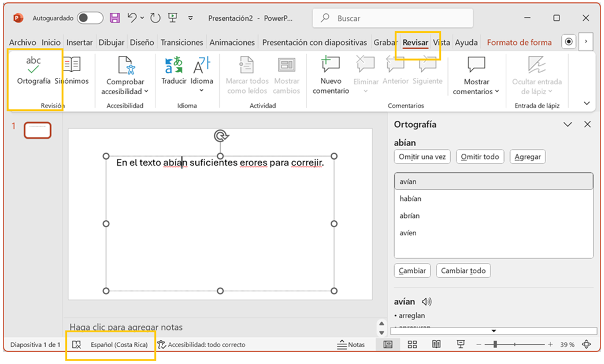Expand the Mostrar comentarios dropdown
Viewport: 604px width, 364px height.
[x=497, y=91]
